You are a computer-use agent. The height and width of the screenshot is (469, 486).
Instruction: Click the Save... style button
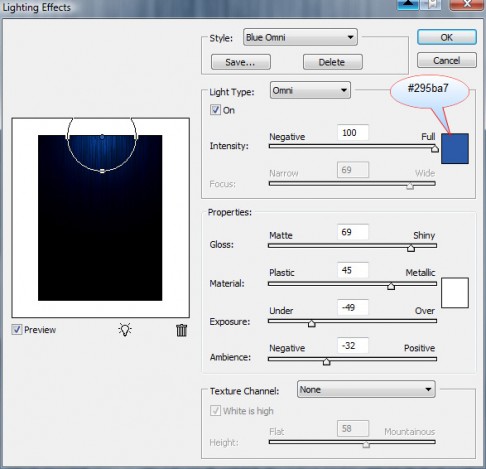241,62
